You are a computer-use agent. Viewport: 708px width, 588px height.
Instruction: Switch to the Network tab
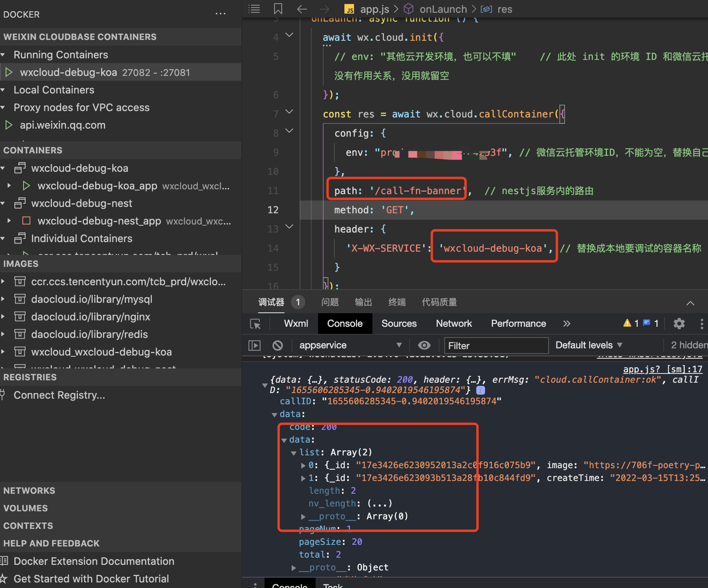click(453, 324)
